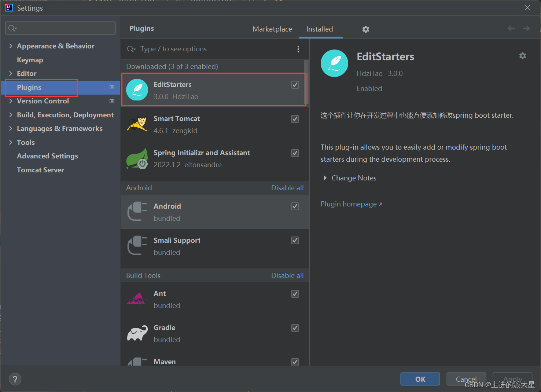
Task: Expand Languages & Frameworks node
Action: pos(11,128)
